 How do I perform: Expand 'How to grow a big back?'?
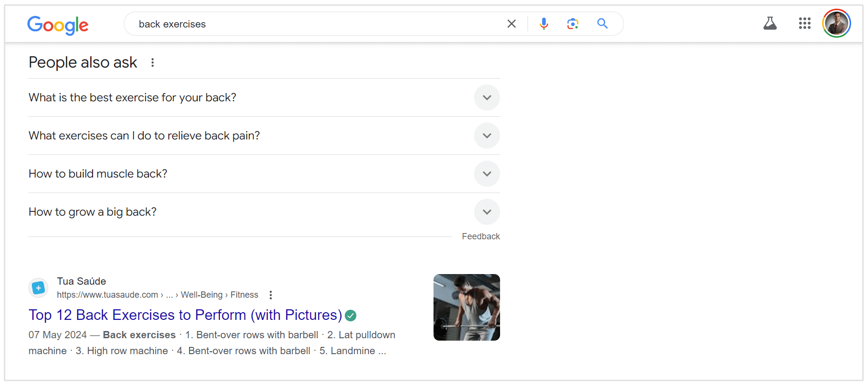pos(487,212)
